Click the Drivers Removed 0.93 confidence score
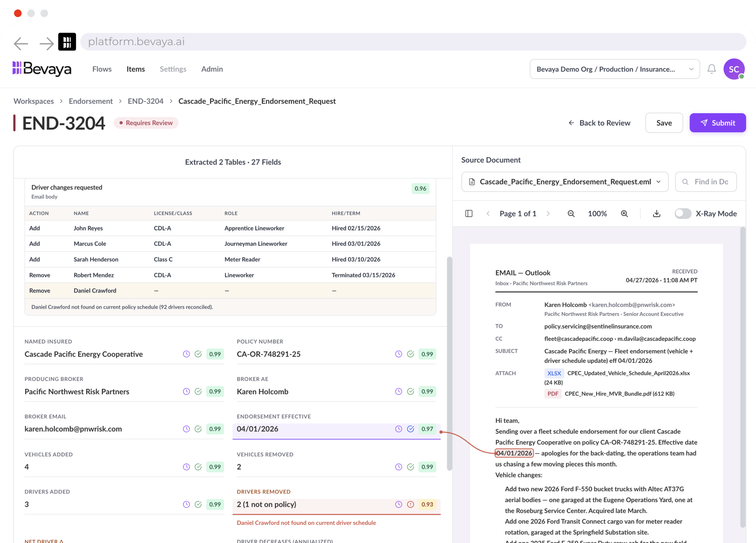756x543 pixels. (427, 504)
